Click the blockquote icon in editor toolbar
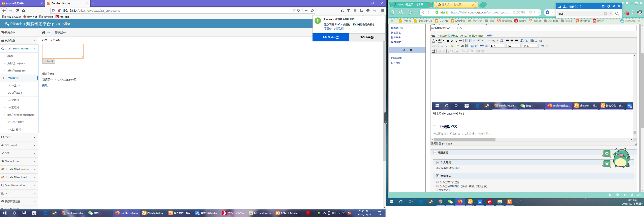The image size is (644, 217). (483, 41)
